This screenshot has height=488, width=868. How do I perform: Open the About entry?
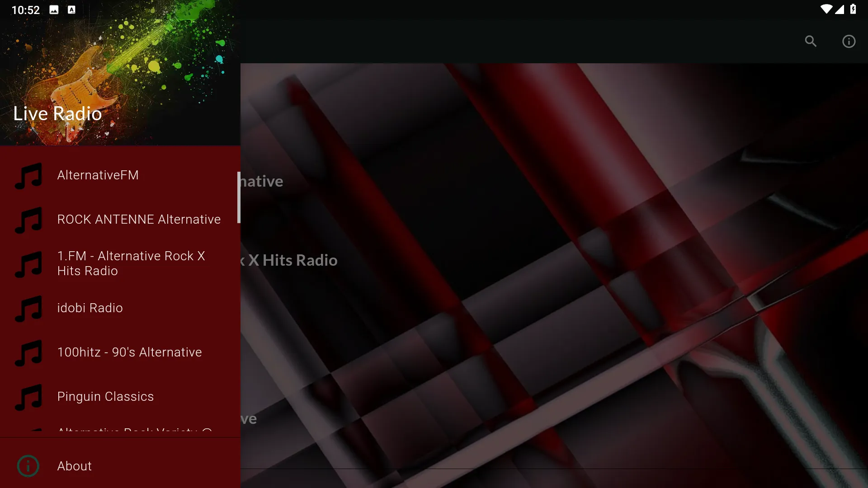coord(120,466)
